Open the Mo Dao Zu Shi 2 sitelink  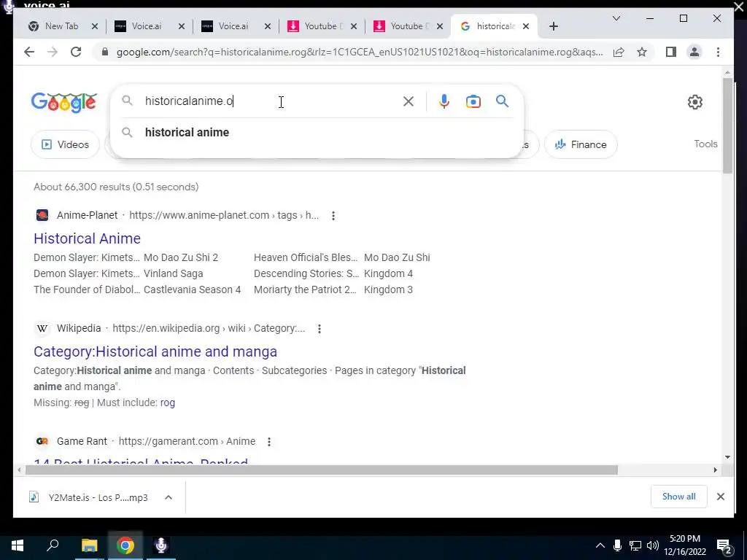(181, 257)
